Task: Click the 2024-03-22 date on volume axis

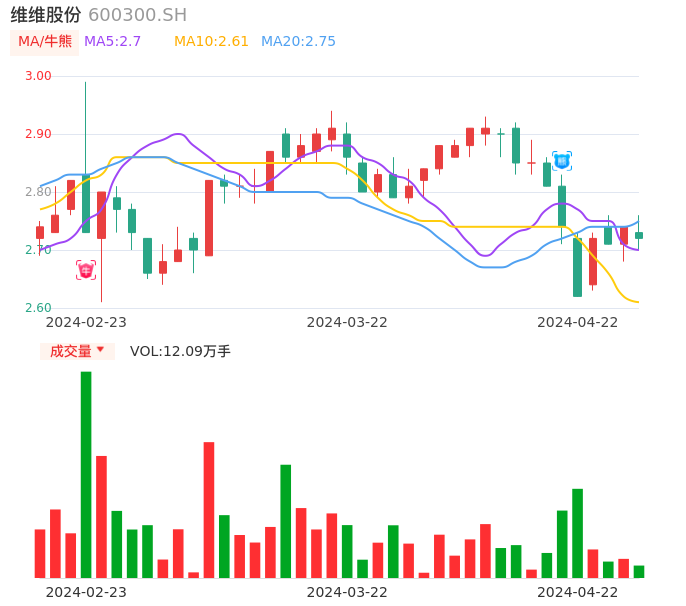Action: tap(347, 592)
